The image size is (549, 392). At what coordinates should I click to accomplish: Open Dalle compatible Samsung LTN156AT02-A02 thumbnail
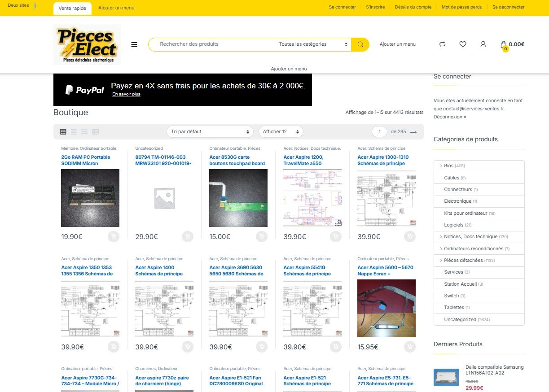pyautogui.click(x=446, y=377)
